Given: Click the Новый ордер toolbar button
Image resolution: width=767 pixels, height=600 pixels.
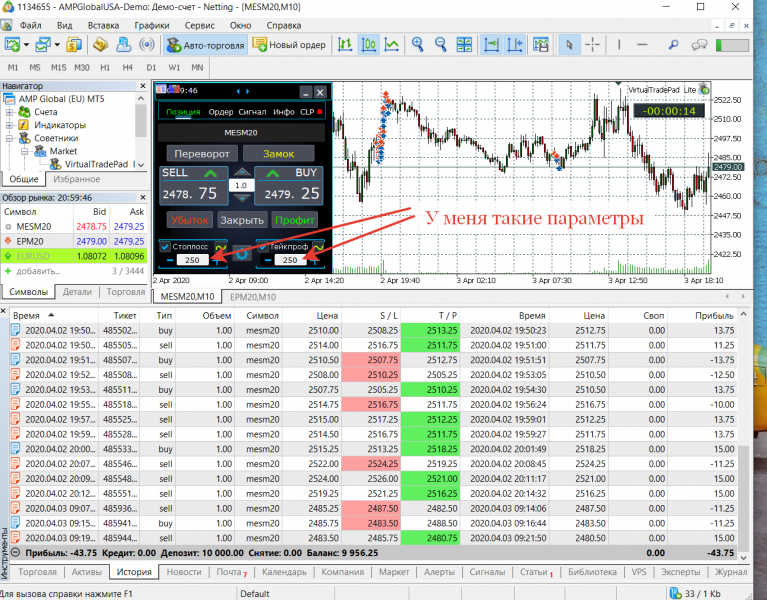Looking at the screenshot, I should pyautogui.click(x=289, y=45).
